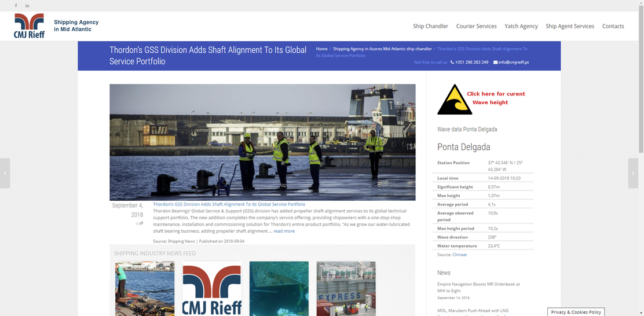Click info@cmjrieff.pt email link
The width and height of the screenshot is (644, 316).
[513, 63]
